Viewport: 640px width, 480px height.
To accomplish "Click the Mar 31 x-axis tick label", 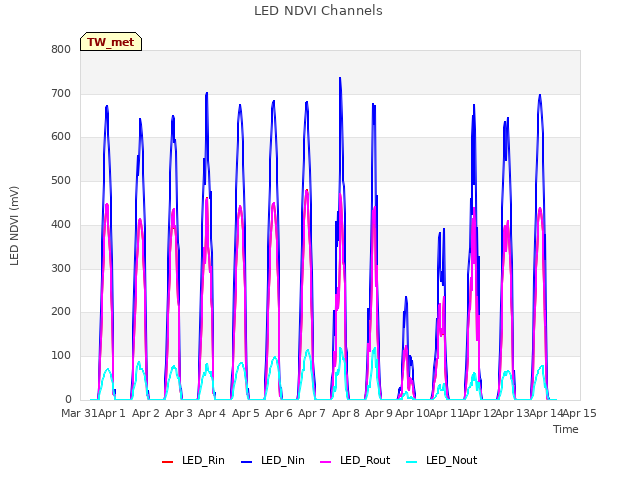I will click(x=79, y=413).
